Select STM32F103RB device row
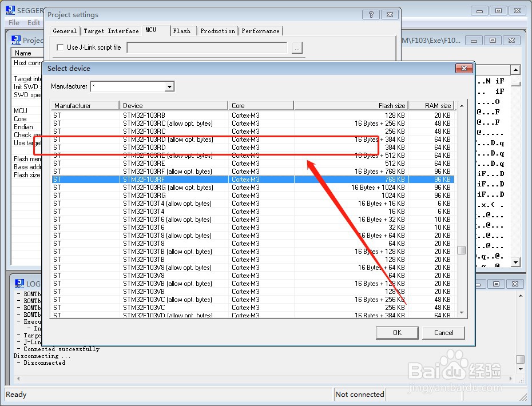This screenshot has height=406, width=532. [x=253, y=116]
